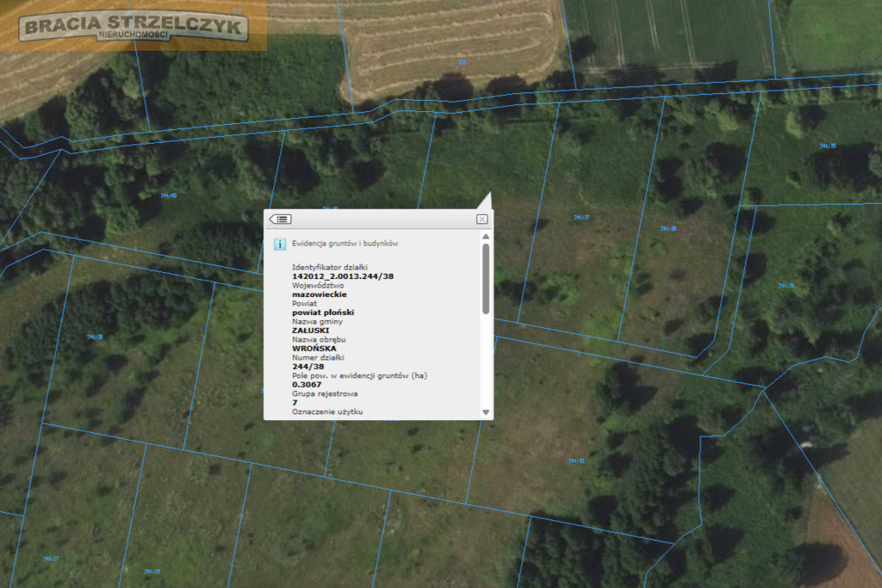The width and height of the screenshot is (882, 588).
Task: Click parcel label 244/38 on the map
Action: tap(668, 229)
